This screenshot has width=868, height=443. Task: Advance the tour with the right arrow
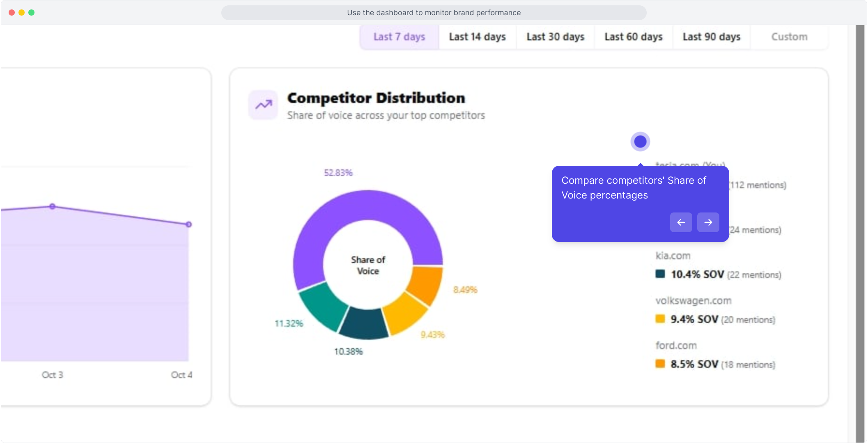pos(708,222)
